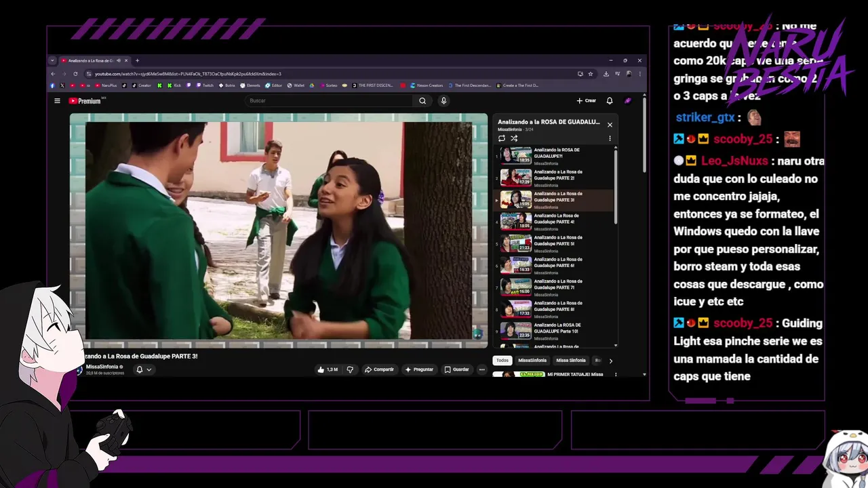Image resolution: width=868 pixels, height=488 pixels.
Task: Bookmark this page with the star icon
Action: click(591, 74)
